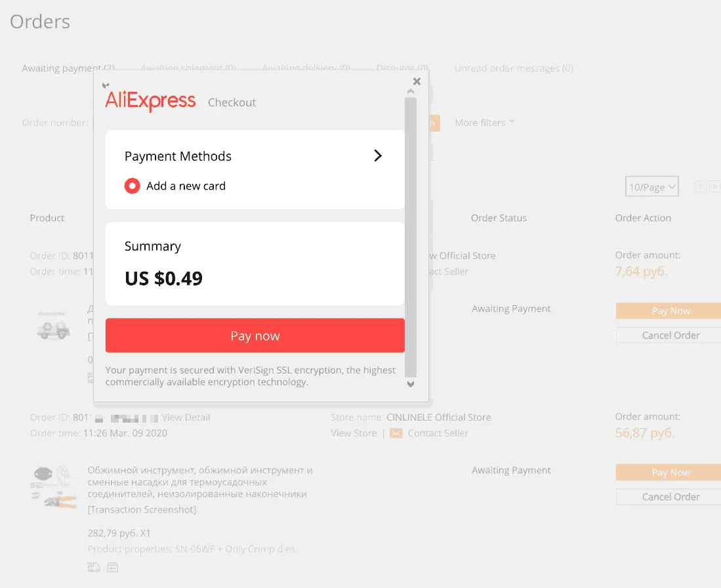The height and width of the screenshot is (588, 721).
Task: Close the AliExpress checkout dialog
Action: (417, 81)
